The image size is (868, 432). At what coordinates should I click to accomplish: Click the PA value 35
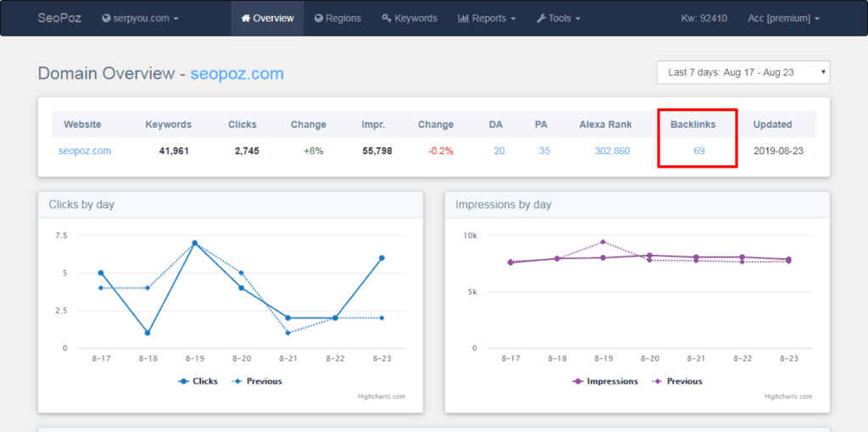pos(545,151)
